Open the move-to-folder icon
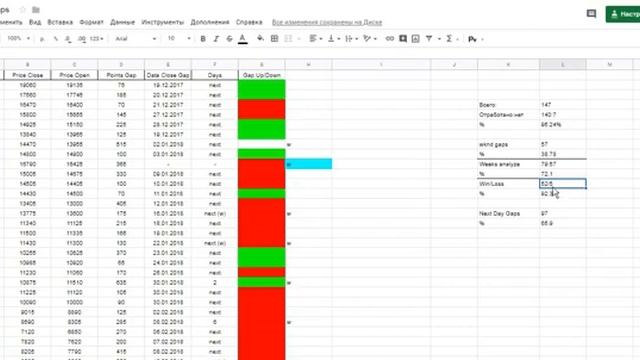640x360 pixels. coord(36,9)
